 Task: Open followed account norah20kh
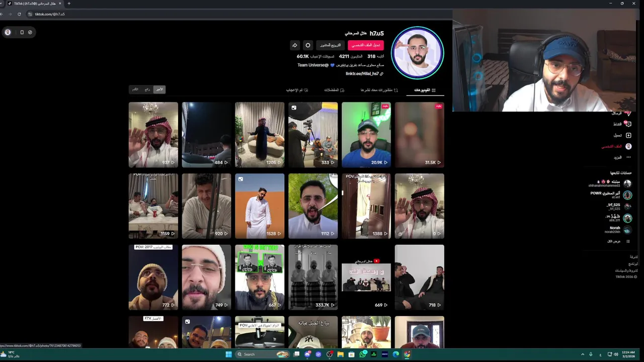click(x=618, y=230)
